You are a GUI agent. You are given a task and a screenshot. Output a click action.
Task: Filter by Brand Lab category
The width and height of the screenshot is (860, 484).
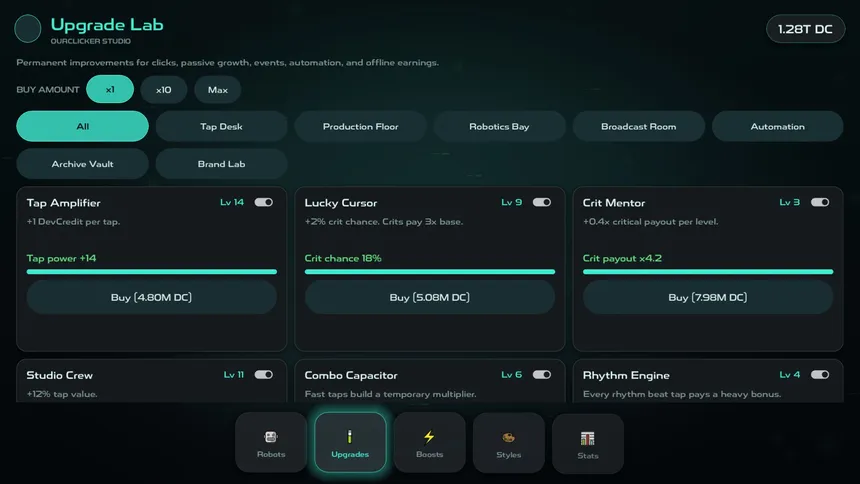coord(221,164)
